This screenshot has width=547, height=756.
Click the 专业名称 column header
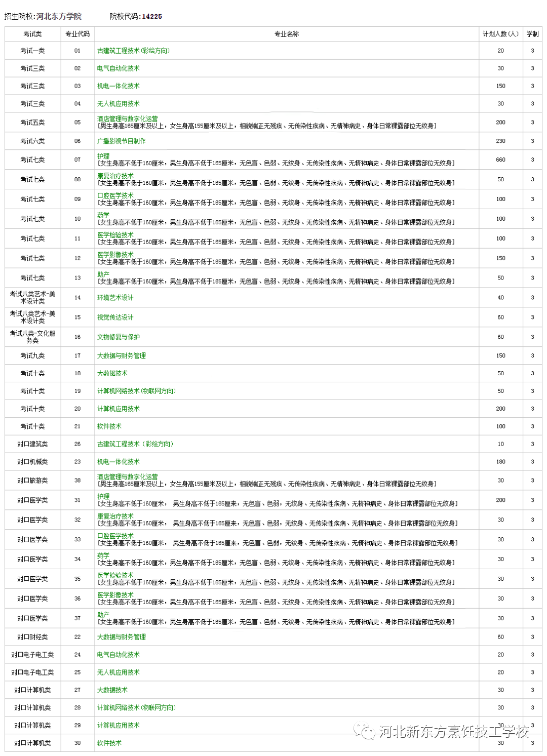(286, 34)
